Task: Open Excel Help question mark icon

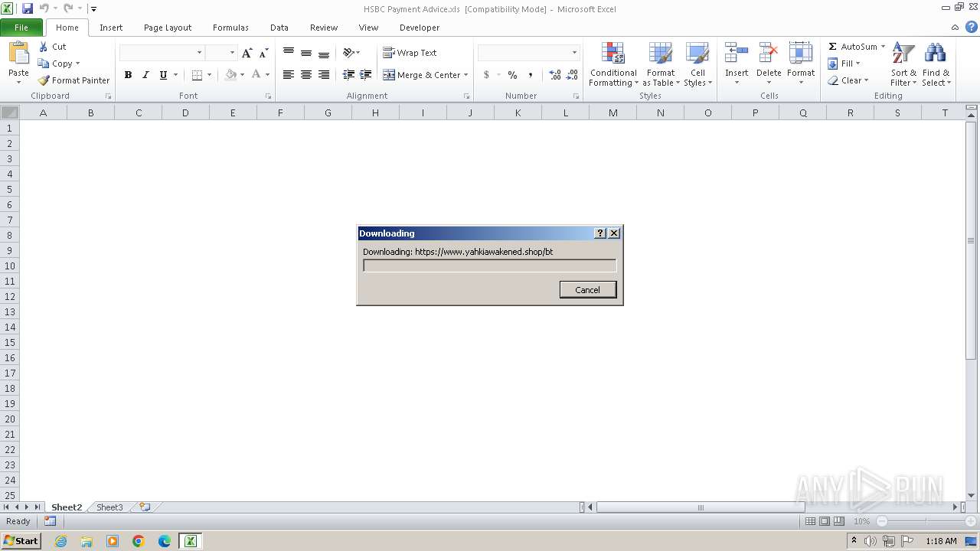Action: tap(971, 27)
